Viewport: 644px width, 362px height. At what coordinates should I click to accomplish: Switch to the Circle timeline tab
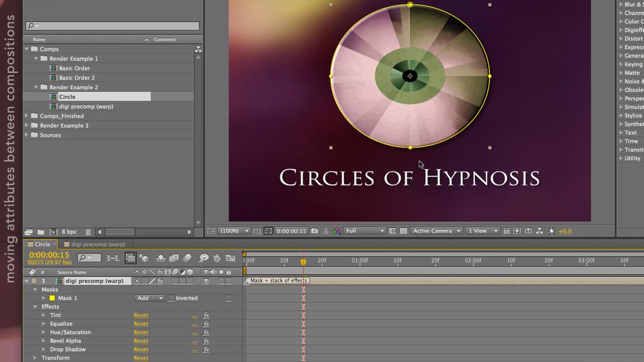click(42, 244)
